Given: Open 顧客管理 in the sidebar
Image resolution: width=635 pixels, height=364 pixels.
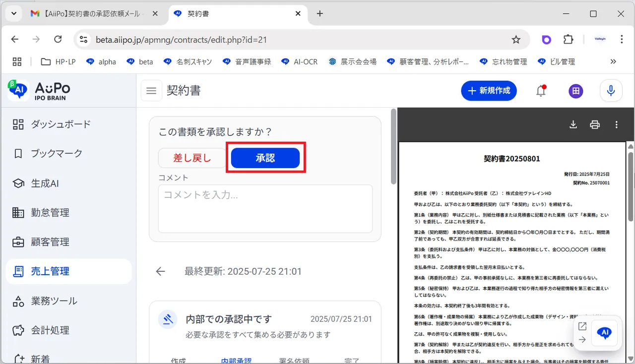Looking at the screenshot, I should click(x=68, y=242).
